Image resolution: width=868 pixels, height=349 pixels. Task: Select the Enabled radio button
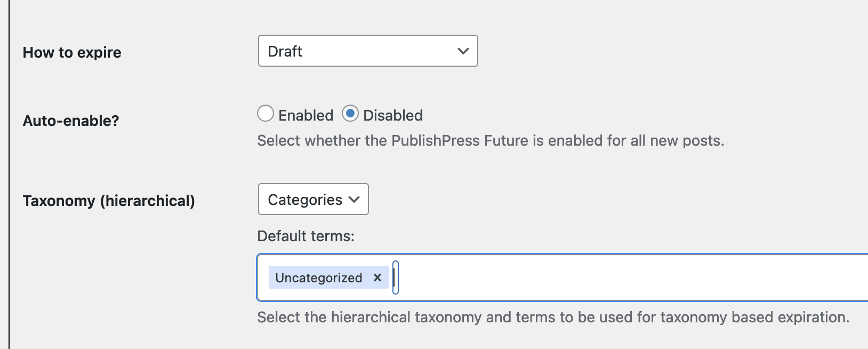(x=266, y=114)
